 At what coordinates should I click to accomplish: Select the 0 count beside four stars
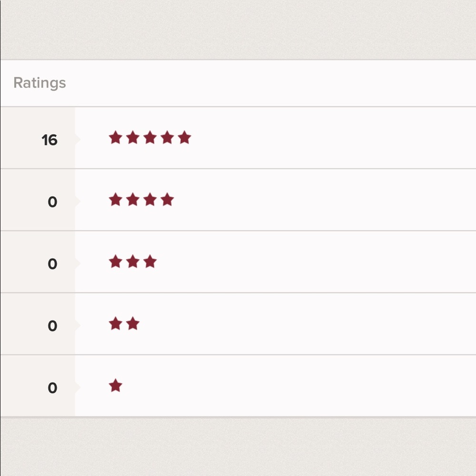coord(52,202)
